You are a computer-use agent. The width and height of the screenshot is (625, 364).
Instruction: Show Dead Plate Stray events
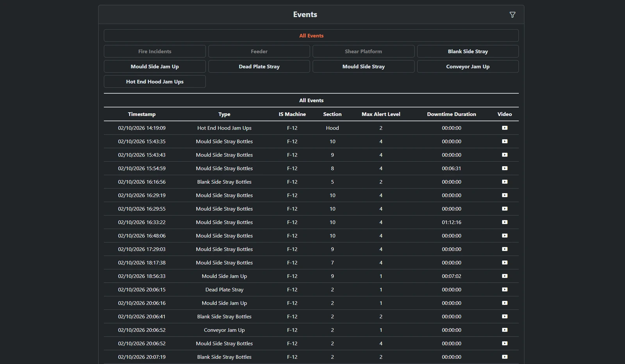pos(259,66)
